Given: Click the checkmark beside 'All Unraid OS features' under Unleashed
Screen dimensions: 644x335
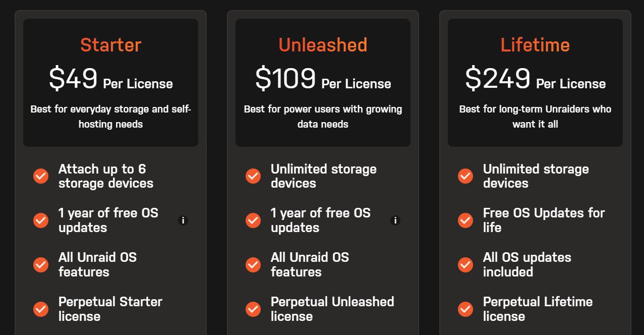Looking at the screenshot, I should 253,264.
